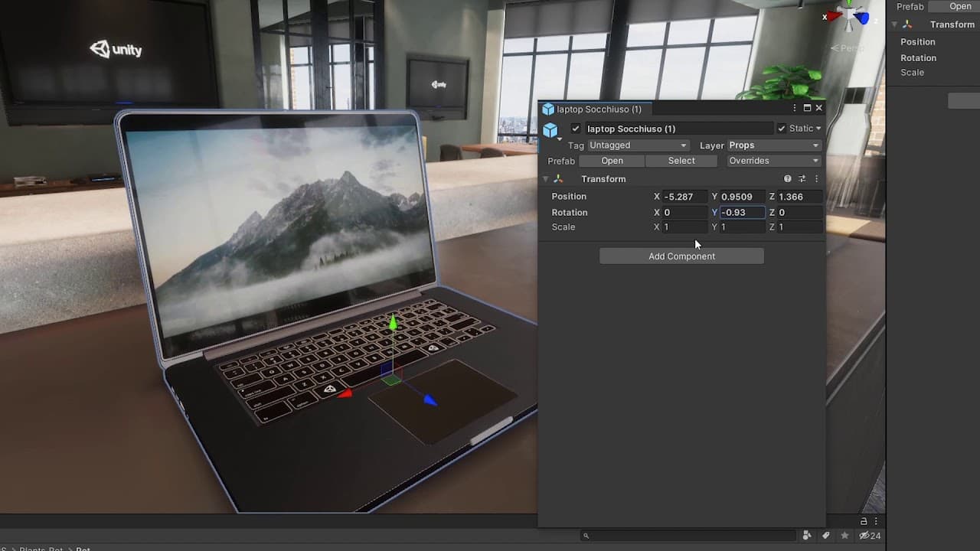Click the Transform axes icon in the right-edge inspector
The height and width of the screenshot is (551, 980).
pyautogui.click(x=907, y=24)
